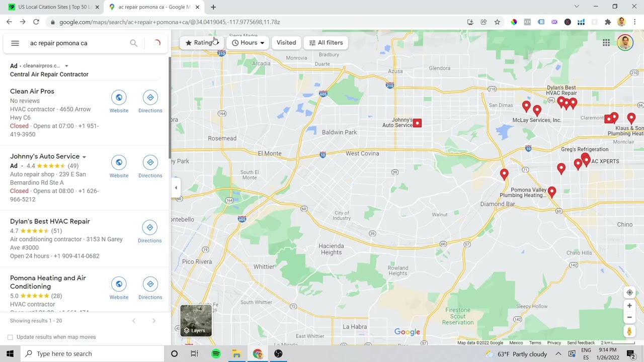
Task: Share this page icon in address bar
Action: [484, 22]
